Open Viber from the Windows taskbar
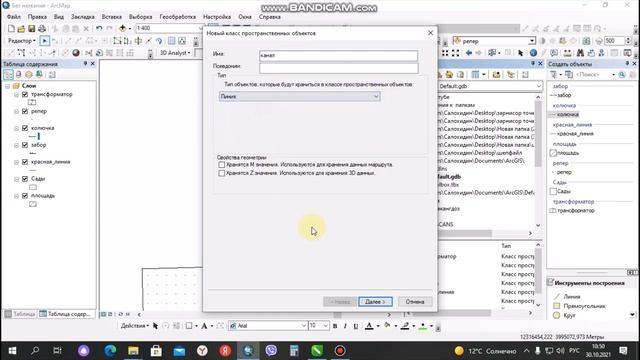This screenshot has width=640, height=360. (x=271, y=350)
